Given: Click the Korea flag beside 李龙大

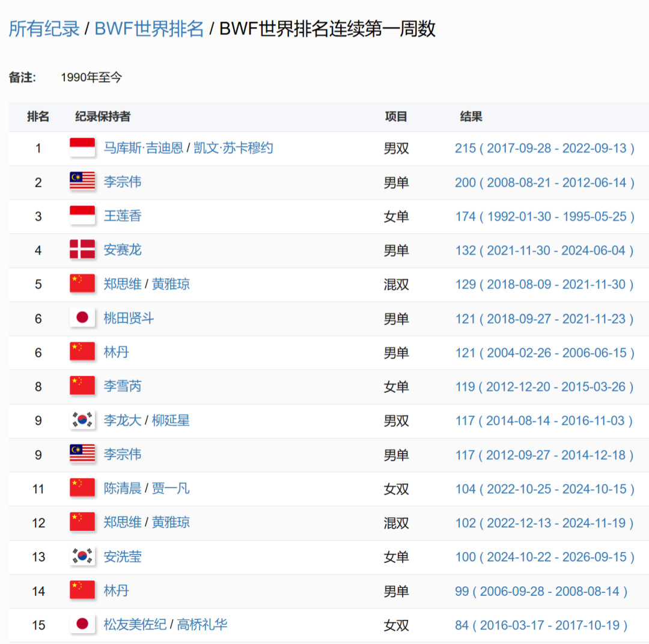Looking at the screenshot, I should 82,420.
